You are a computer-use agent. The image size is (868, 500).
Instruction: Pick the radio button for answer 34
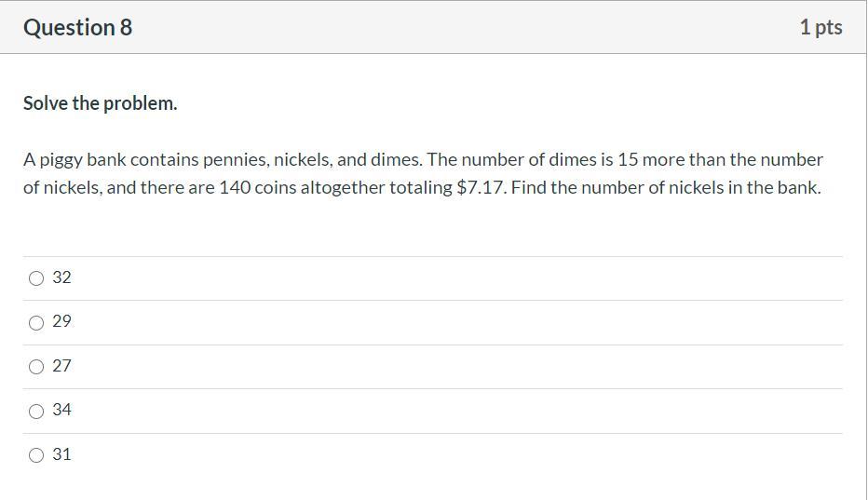(36, 412)
